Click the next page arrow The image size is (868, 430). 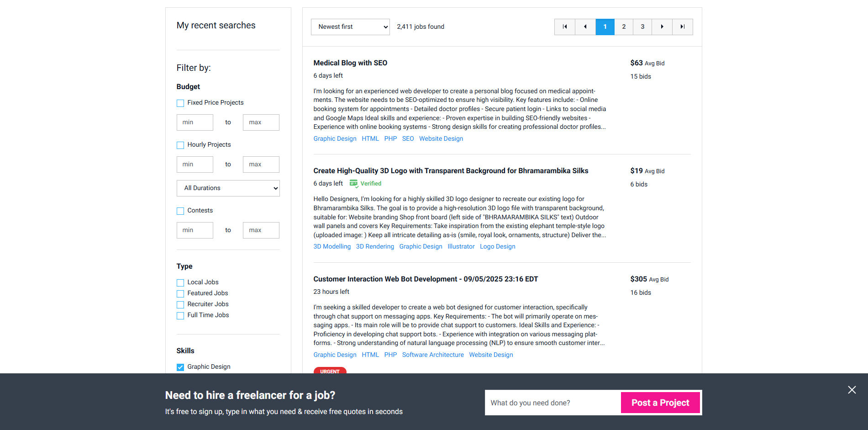pyautogui.click(x=662, y=27)
